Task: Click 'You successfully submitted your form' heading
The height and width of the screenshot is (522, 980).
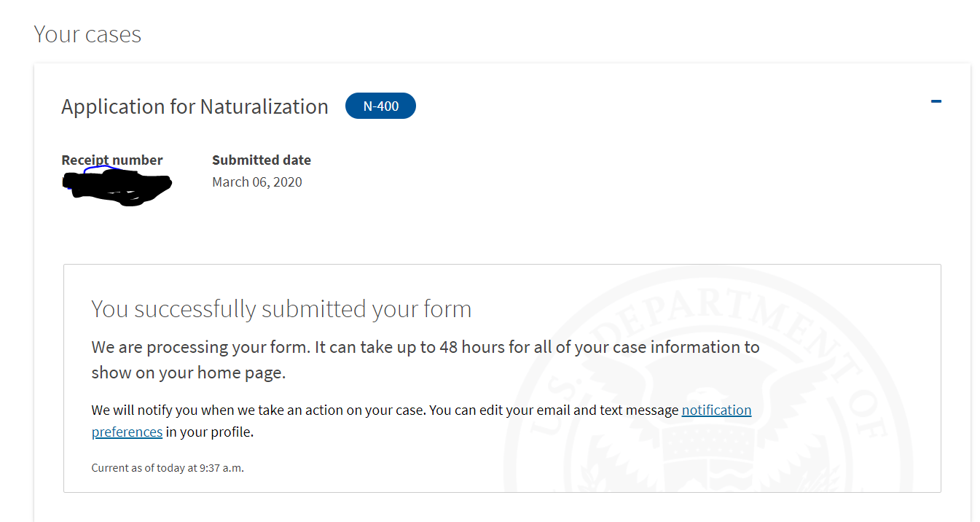Action: [281, 309]
